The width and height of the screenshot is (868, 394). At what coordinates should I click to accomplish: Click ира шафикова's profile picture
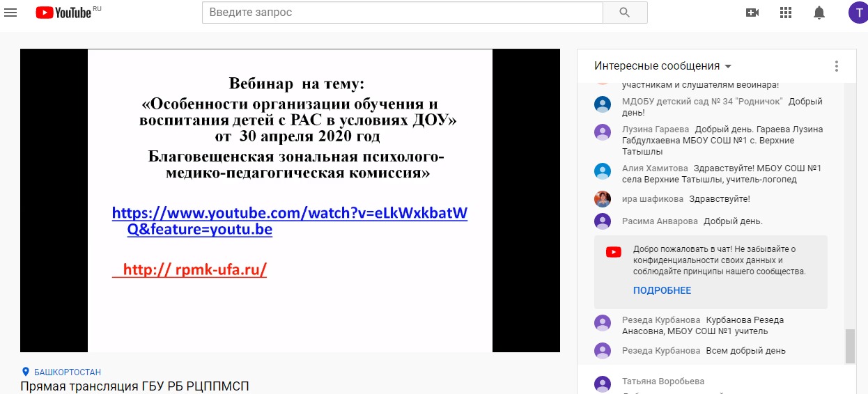tap(603, 199)
